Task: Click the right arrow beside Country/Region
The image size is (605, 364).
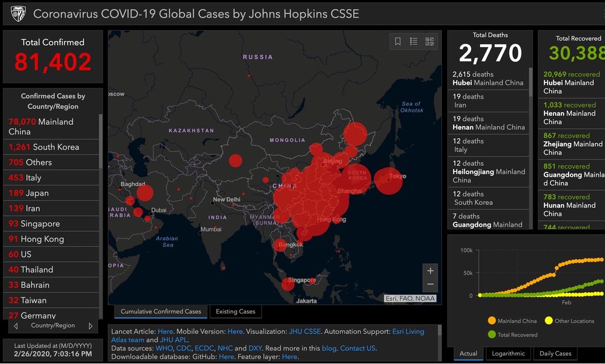Action: coord(90,326)
